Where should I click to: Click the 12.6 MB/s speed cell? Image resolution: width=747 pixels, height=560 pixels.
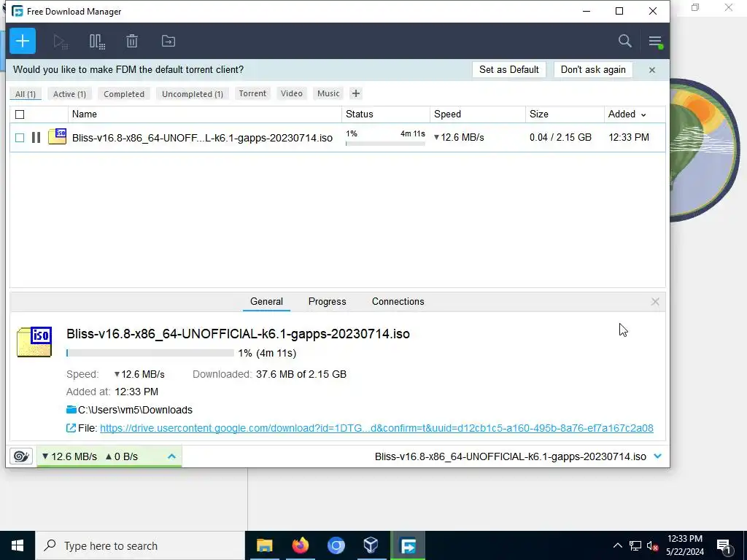460,138
